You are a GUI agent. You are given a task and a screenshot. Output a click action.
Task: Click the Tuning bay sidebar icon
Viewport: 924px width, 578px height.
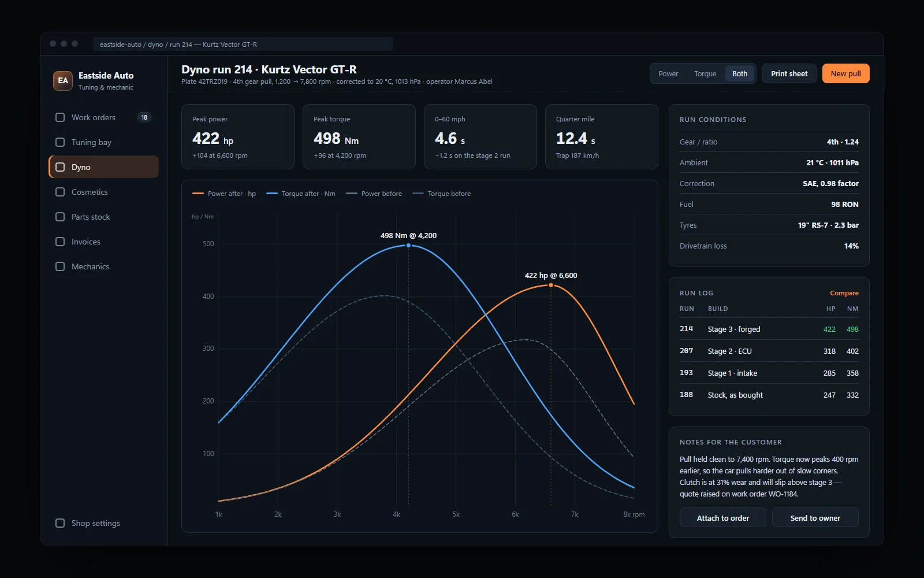(60, 142)
